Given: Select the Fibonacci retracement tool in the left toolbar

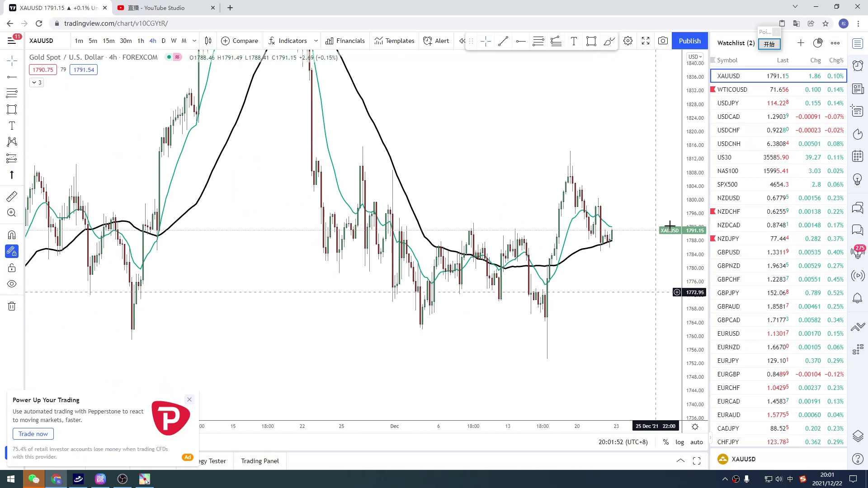Looking at the screenshot, I should coord(12,93).
